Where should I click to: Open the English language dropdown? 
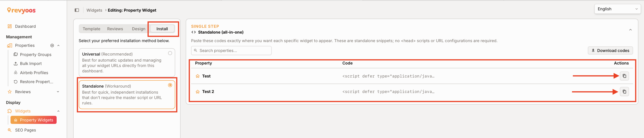[x=617, y=9]
